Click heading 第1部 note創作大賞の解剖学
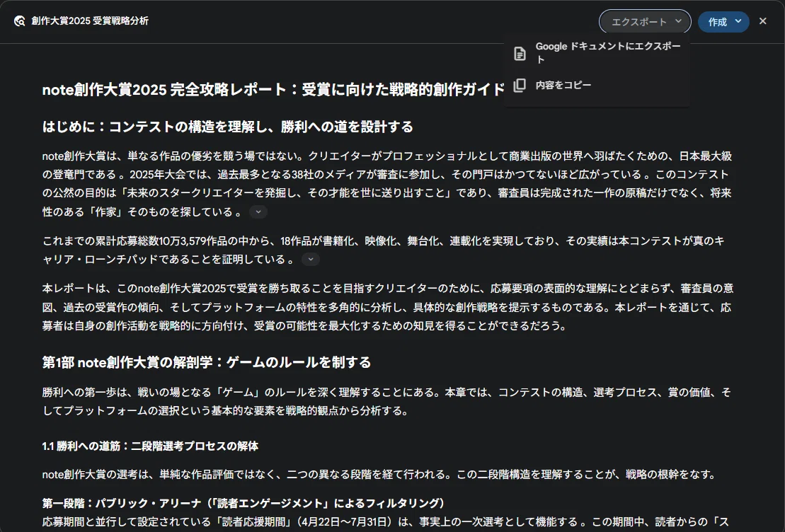785x532 pixels. click(x=207, y=362)
